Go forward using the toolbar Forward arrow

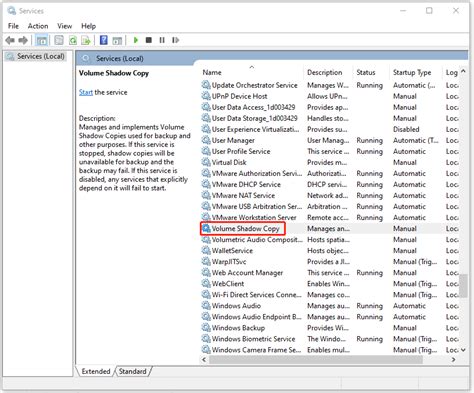23,40
